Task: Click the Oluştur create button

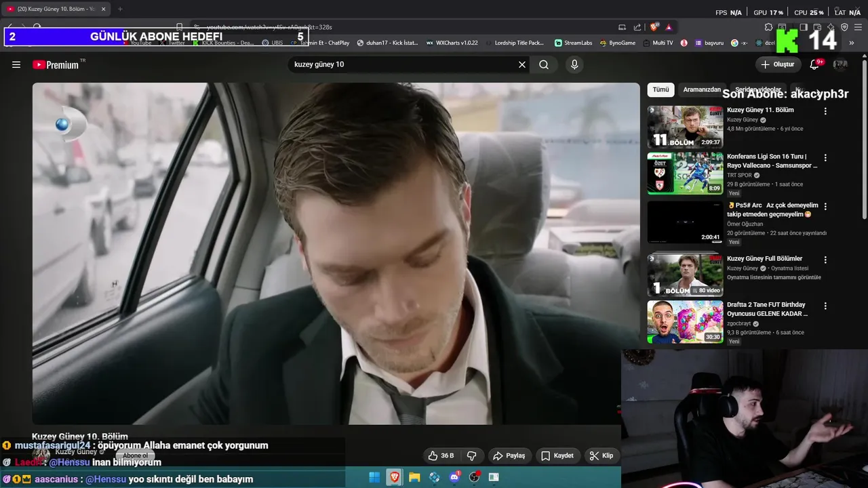Action: click(778, 64)
